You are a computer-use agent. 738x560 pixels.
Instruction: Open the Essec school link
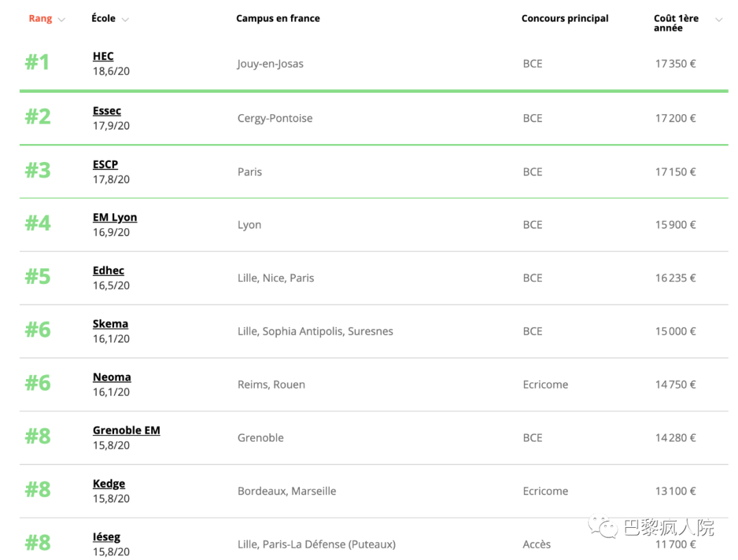pos(107,111)
